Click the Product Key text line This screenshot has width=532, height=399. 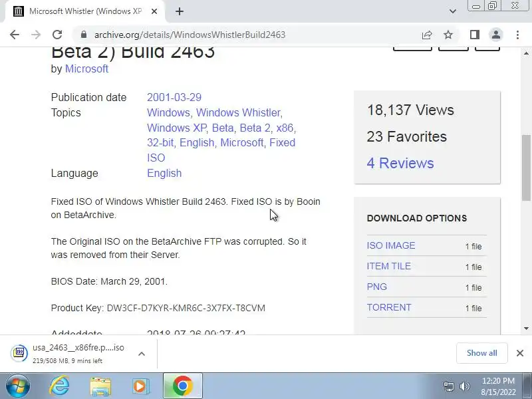(158, 308)
